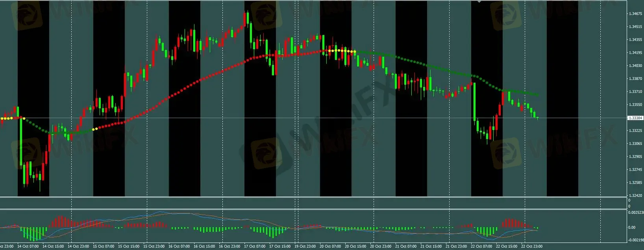
Task: Click the indicator scale value 0.002523
Action: point(636,213)
